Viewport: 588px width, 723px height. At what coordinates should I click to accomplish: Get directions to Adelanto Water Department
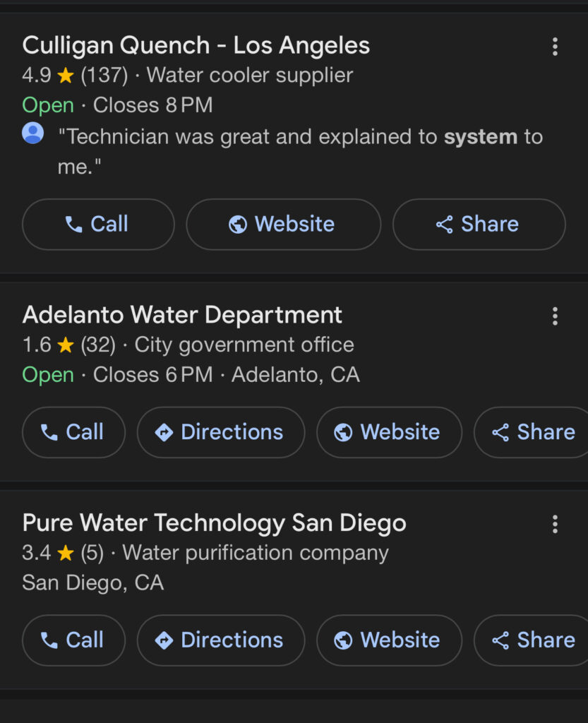pos(221,432)
